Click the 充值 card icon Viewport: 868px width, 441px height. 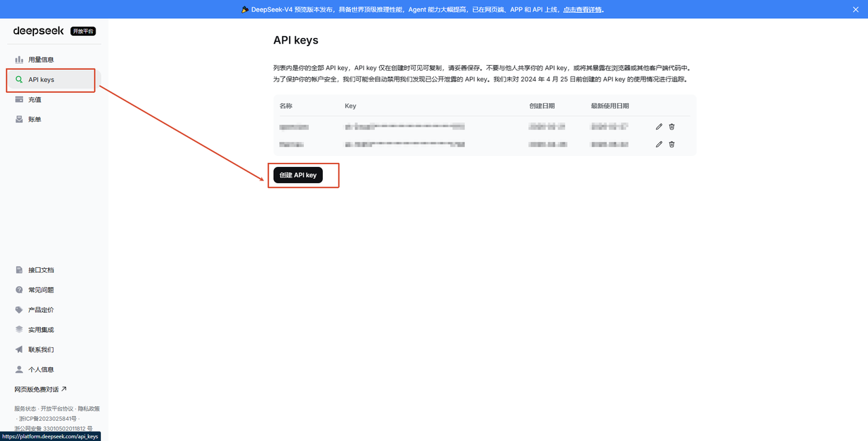point(19,100)
